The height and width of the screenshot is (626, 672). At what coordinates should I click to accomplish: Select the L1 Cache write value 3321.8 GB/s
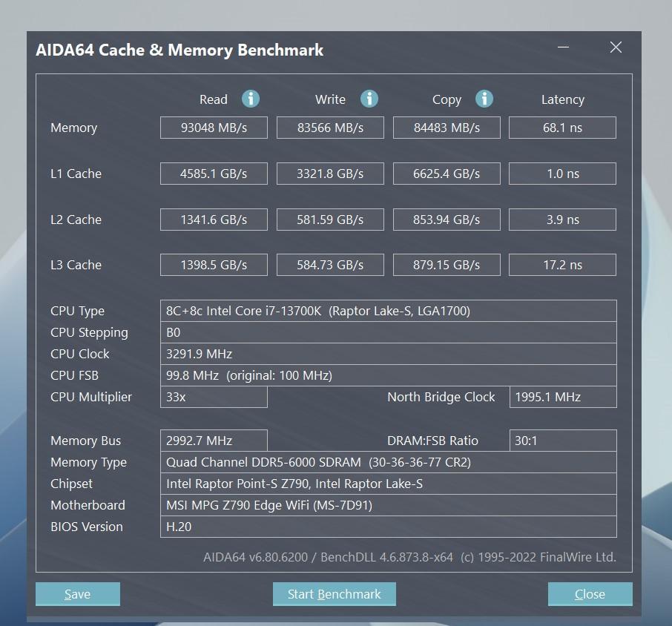pyautogui.click(x=330, y=174)
